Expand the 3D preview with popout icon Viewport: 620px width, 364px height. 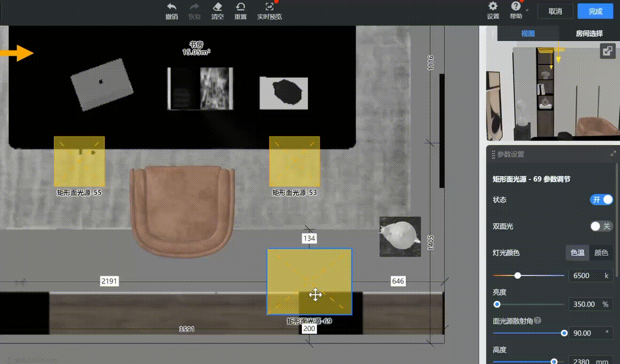607,51
